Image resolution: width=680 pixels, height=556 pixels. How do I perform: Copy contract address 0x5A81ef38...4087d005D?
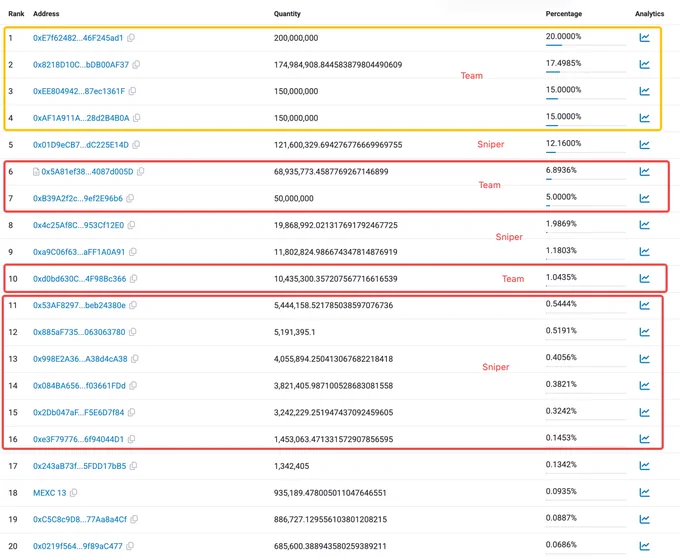coord(141,171)
